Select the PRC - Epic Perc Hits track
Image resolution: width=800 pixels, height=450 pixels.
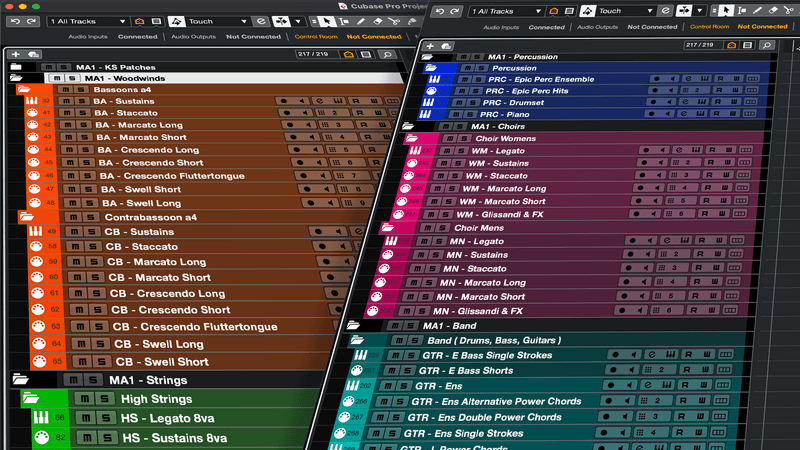pos(528,91)
